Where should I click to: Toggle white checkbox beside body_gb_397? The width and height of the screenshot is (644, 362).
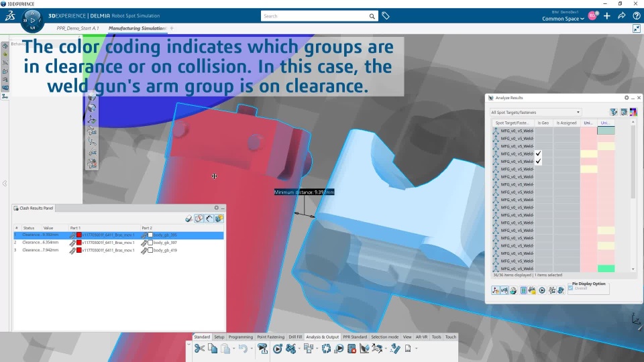coord(150,243)
